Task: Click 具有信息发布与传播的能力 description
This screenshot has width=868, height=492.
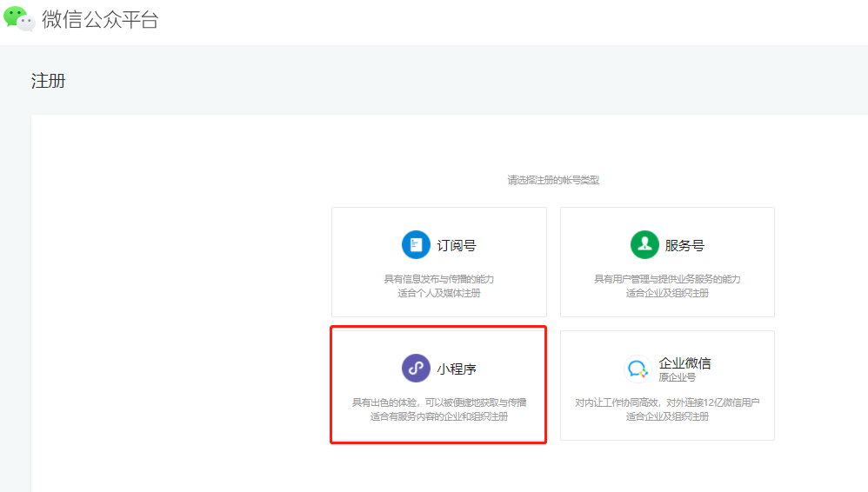Action: tap(439, 279)
